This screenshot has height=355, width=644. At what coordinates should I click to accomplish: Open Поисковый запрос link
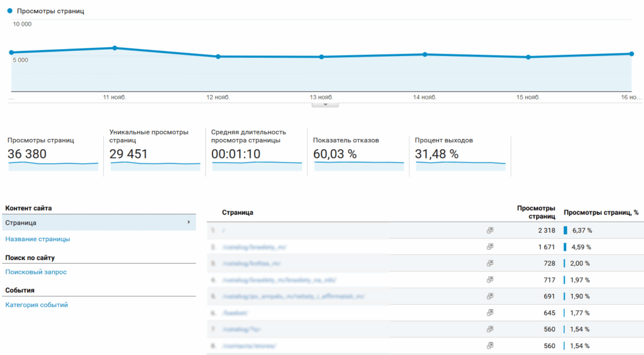pyautogui.click(x=36, y=272)
